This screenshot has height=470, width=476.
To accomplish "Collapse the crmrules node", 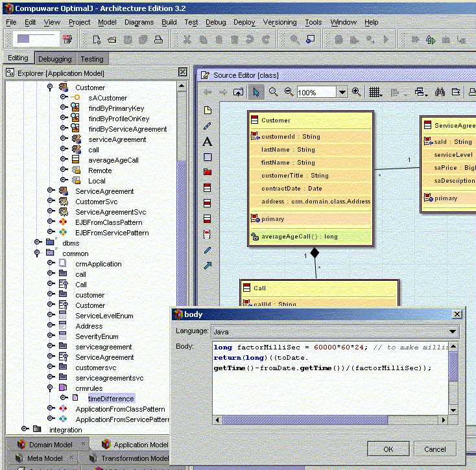I will pos(50,388).
